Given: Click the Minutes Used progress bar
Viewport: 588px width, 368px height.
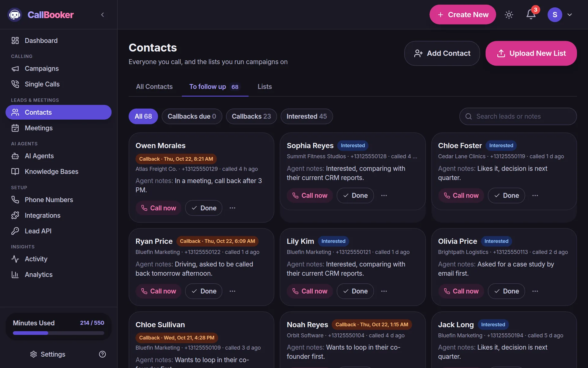Looking at the screenshot, I should click(x=58, y=333).
